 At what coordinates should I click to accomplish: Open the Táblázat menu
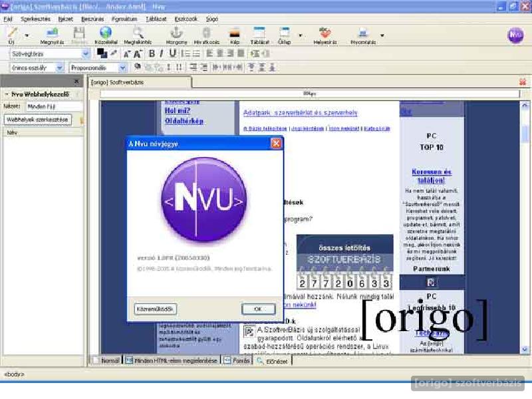[156, 19]
